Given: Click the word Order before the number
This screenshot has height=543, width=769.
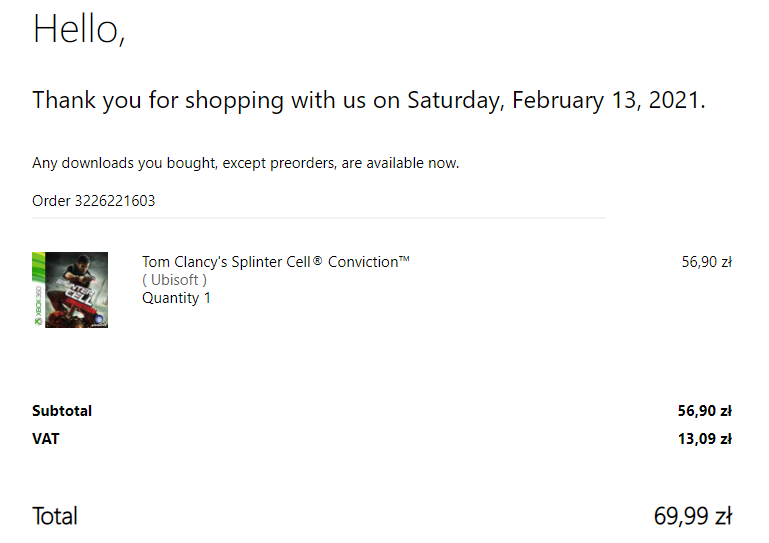Looking at the screenshot, I should pos(51,201).
